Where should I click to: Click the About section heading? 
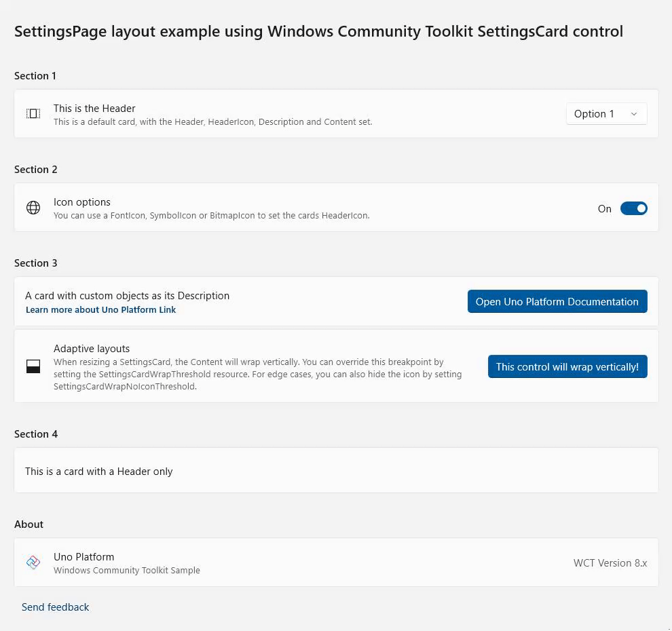29,524
